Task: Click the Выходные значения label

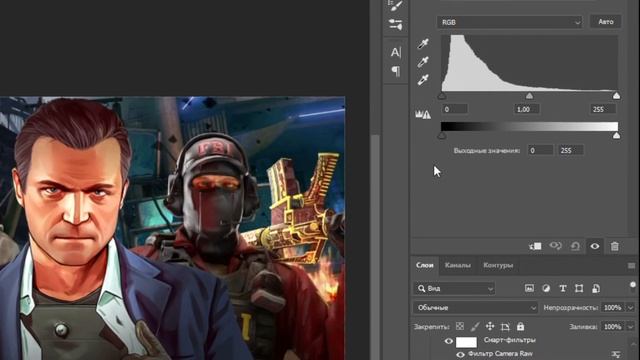Action: coord(487,151)
